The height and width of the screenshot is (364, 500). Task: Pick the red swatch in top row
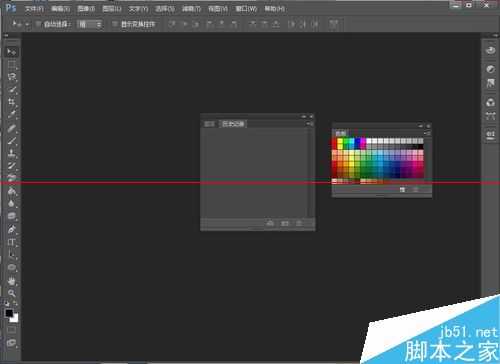point(334,141)
